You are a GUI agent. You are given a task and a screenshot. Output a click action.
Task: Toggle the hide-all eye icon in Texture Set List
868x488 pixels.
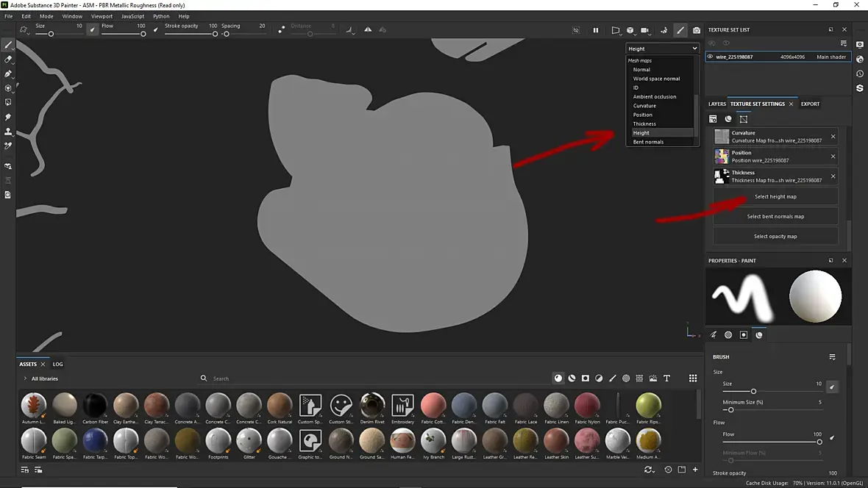726,43
